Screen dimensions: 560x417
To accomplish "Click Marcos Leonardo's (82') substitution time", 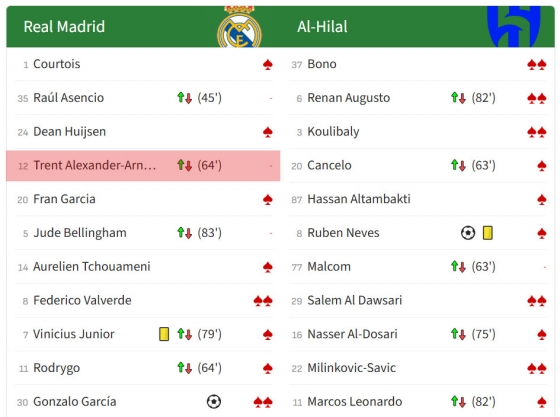I will coord(484,402).
